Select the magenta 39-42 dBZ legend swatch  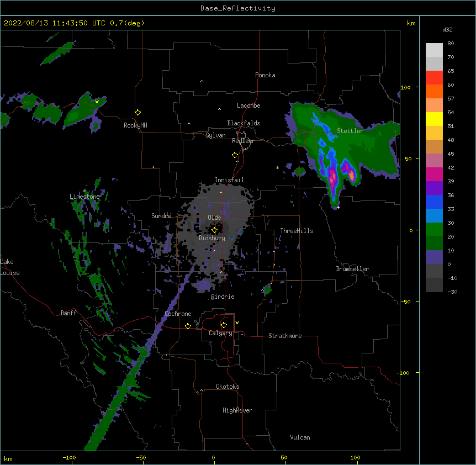tap(434, 174)
